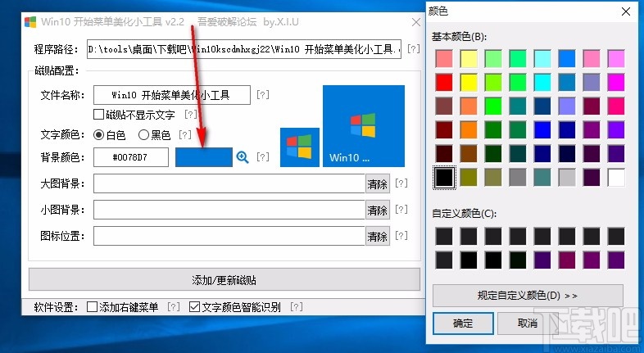Click help [?] next to program path field

[413, 49]
